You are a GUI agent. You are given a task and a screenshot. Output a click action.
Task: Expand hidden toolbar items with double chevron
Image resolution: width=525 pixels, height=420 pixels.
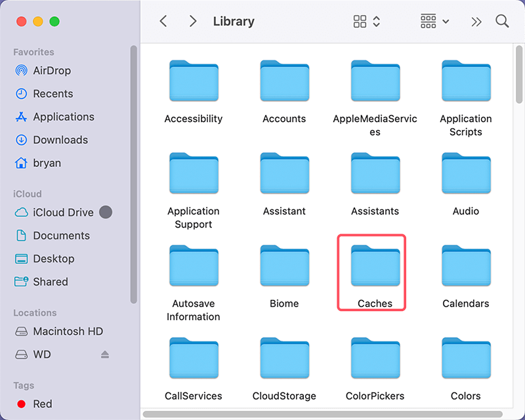click(x=476, y=21)
